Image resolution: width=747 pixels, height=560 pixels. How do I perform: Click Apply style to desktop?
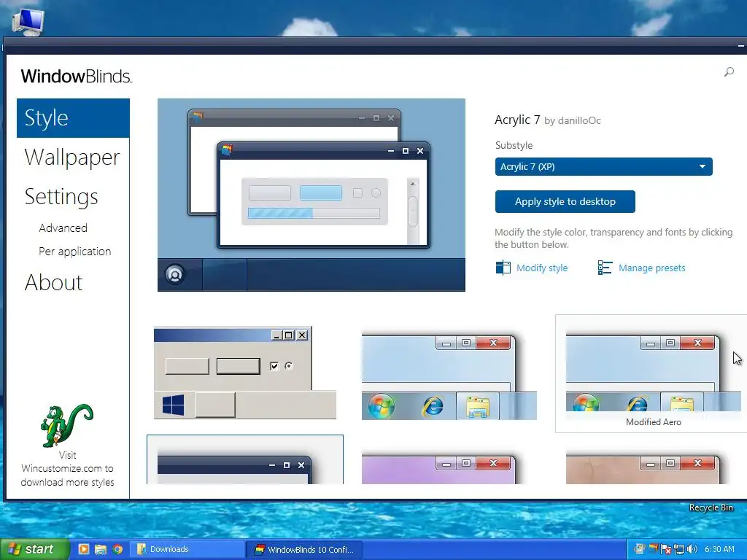pos(565,201)
